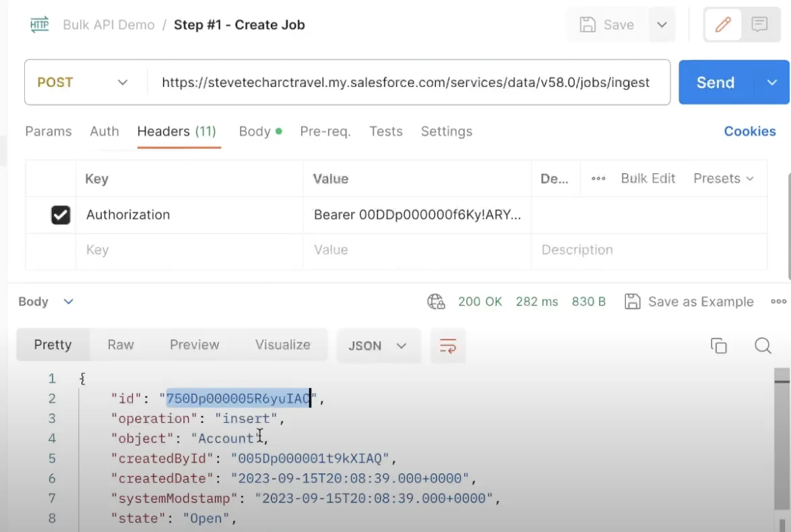
Task: Click the network globe lock icon
Action: point(436,302)
